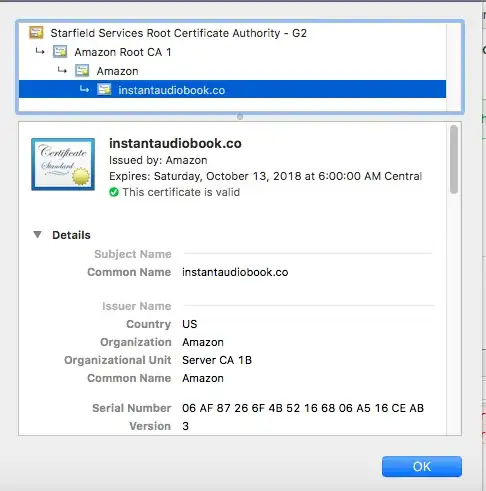Click the Issuer Name heading
This screenshot has height=491, width=486.
(x=137, y=306)
